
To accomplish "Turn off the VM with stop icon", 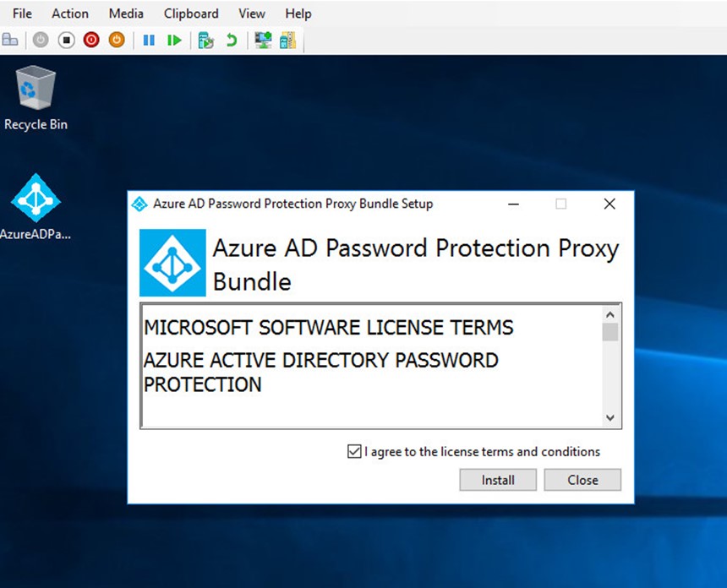I will point(66,40).
